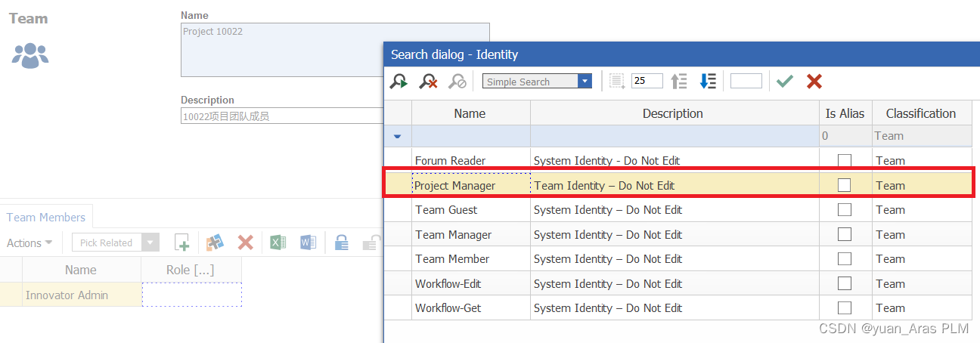Create a new Team Members relationship

click(181, 243)
